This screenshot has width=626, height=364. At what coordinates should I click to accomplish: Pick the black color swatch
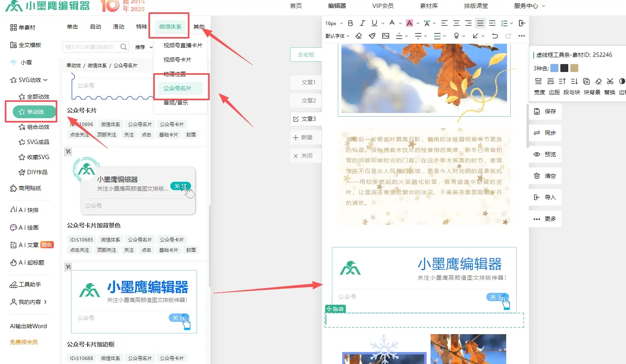click(564, 68)
